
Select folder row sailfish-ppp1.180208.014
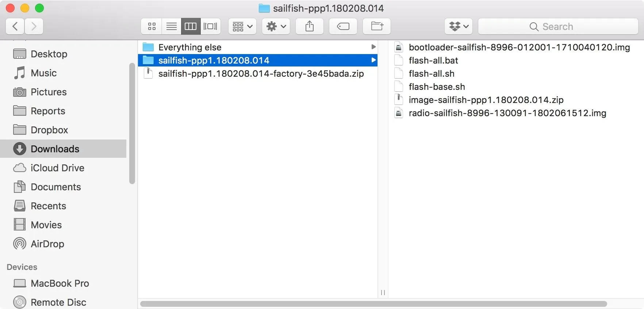[x=258, y=60]
